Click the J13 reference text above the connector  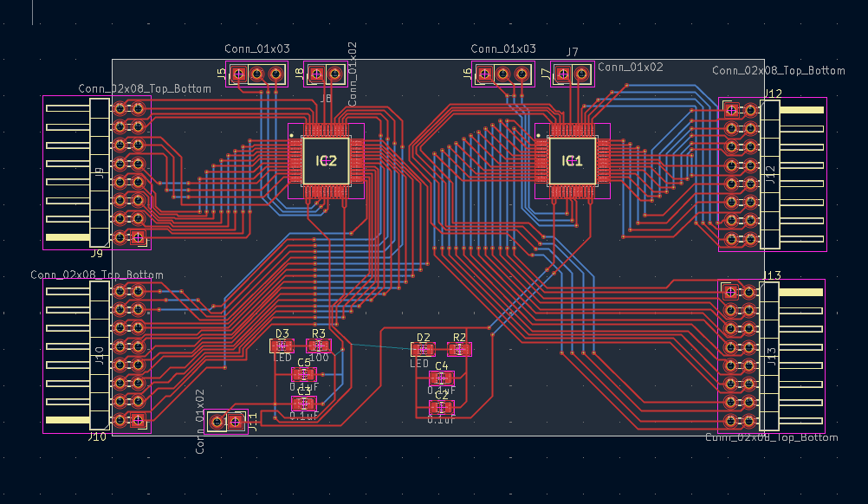(x=772, y=275)
